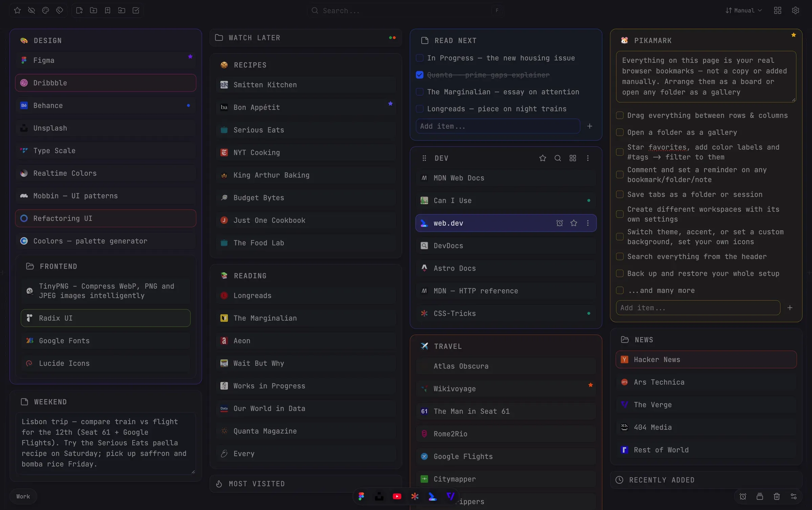Open the Dribbble bookmark
This screenshot has height=510, width=812.
coord(106,83)
